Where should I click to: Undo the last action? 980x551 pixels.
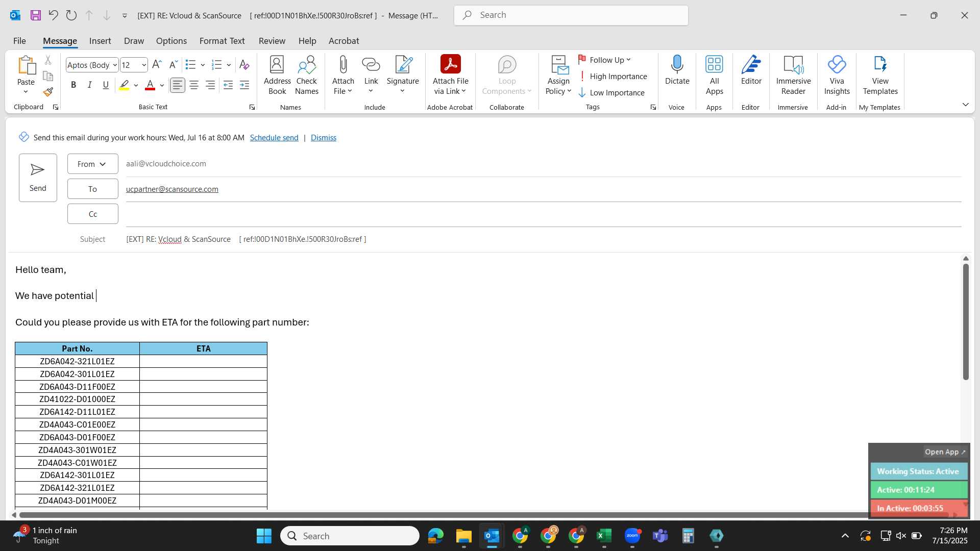(53, 15)
